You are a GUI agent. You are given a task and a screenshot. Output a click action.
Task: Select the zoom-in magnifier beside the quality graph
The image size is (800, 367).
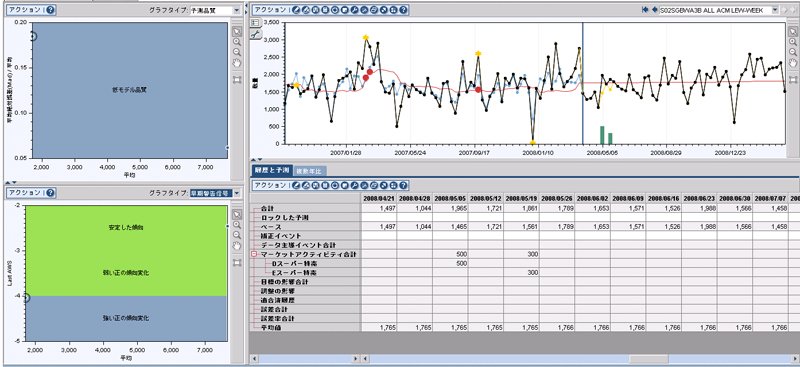click(x=237, y=42)
